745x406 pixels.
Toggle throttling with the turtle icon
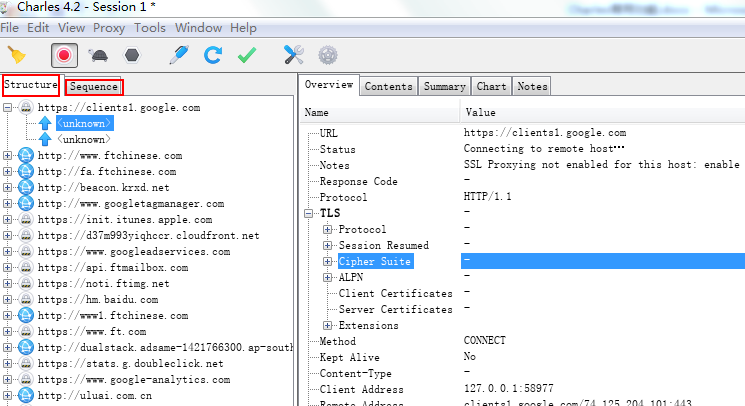pyautogui.click(x=98, y=56)
